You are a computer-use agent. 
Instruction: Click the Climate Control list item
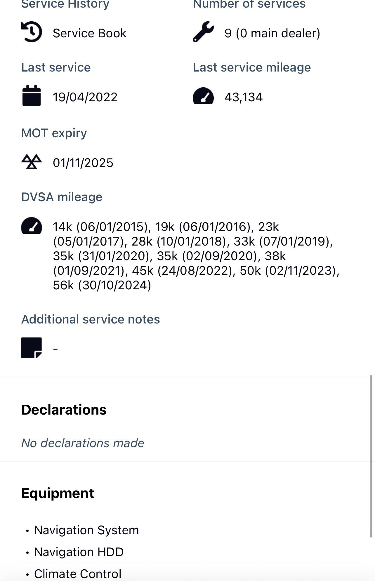click(x=78, y=574)
